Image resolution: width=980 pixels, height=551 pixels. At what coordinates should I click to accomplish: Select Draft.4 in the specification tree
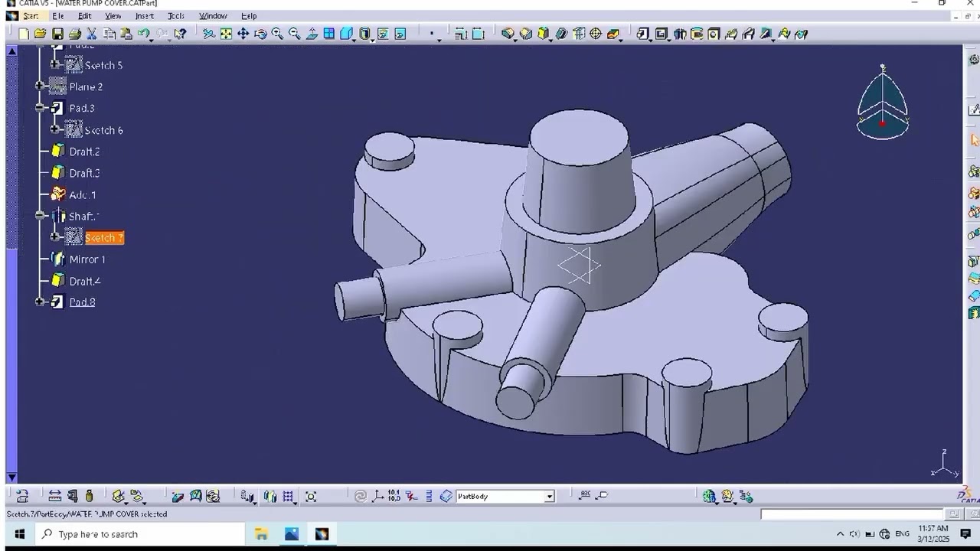(x=85, y=281)
